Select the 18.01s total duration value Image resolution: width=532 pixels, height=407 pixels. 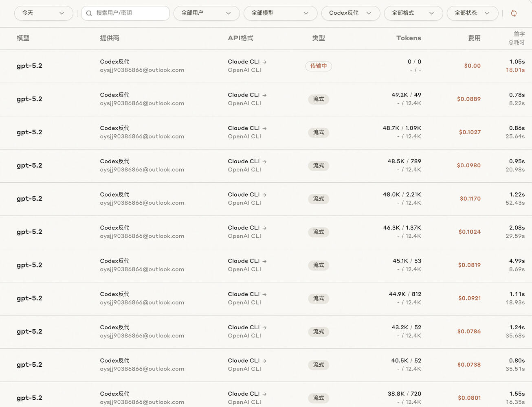coord(515,70)
